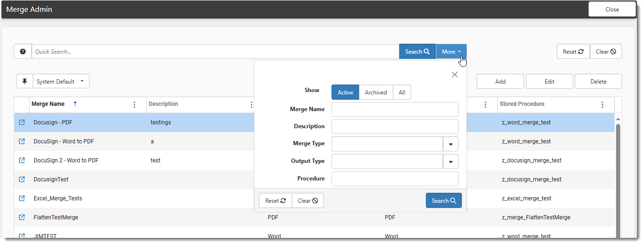The image size is (644, 245).
Task: Select the Active show filter
Action: coord(345,93)
